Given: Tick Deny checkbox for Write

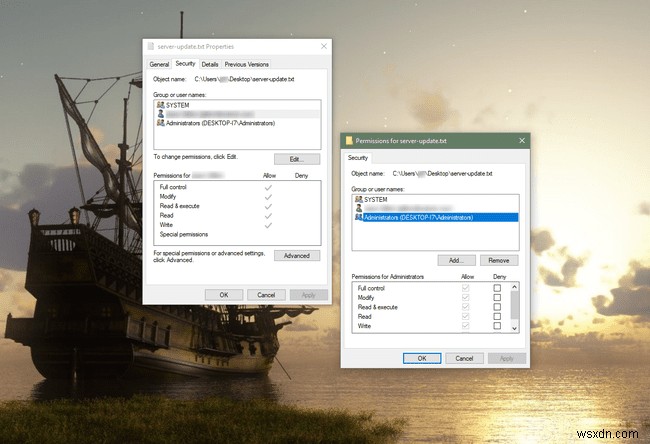Looking at the screenshot, I should pyautogui.click(x=497, y=326).
